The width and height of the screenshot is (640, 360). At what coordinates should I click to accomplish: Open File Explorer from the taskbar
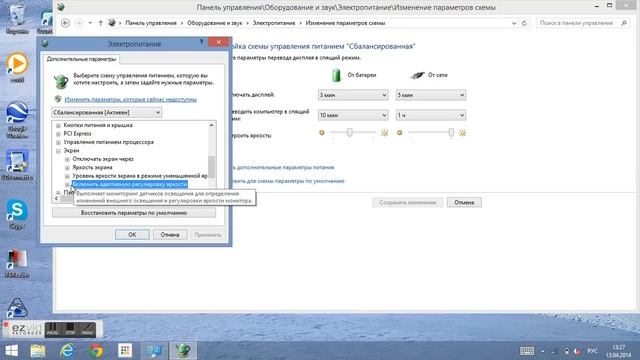click(x=38, y=351)
